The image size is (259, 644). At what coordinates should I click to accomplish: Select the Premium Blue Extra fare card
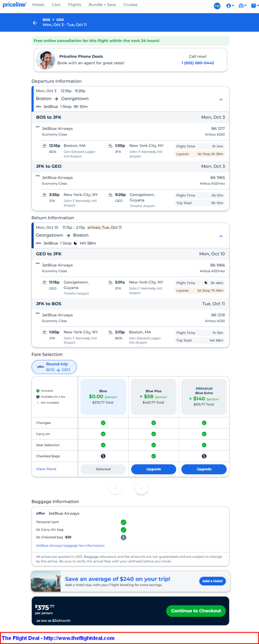(x=204, y=397)
